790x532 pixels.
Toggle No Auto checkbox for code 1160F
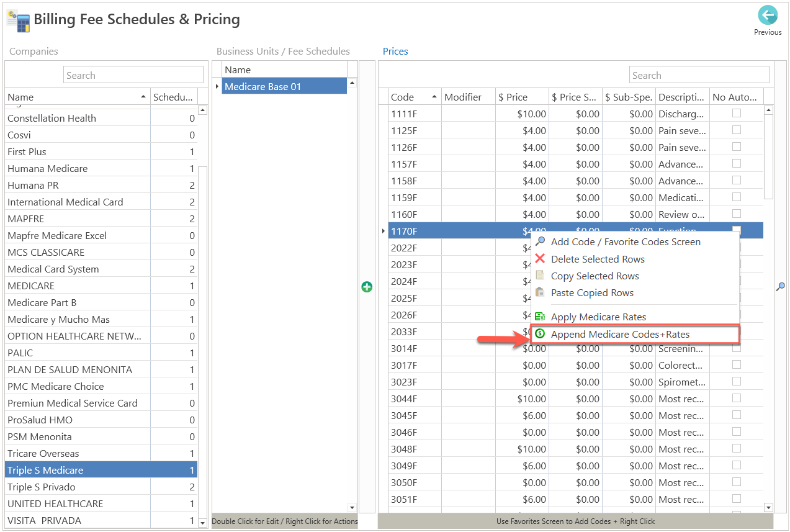737,214
